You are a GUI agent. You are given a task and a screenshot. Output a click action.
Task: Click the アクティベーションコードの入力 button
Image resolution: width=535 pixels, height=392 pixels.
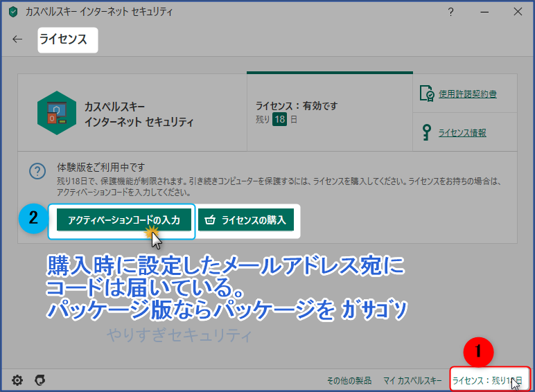pyautogui.click(x=124, y=220)
